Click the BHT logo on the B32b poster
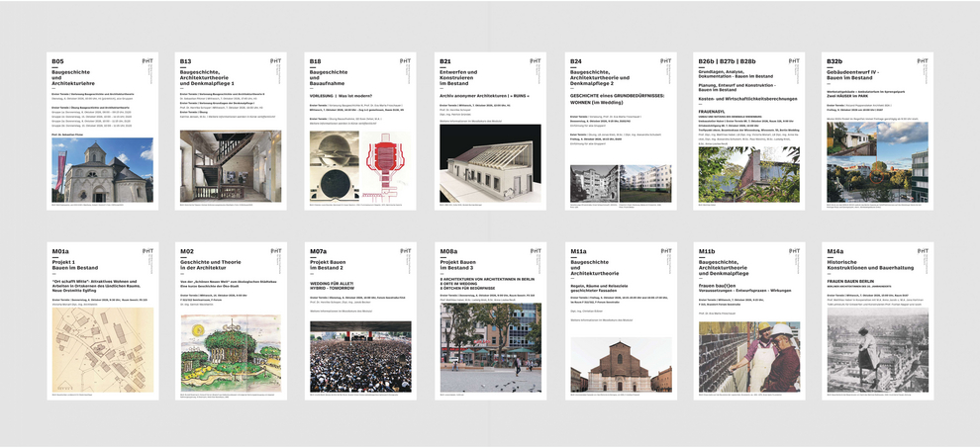 point(923,61)
